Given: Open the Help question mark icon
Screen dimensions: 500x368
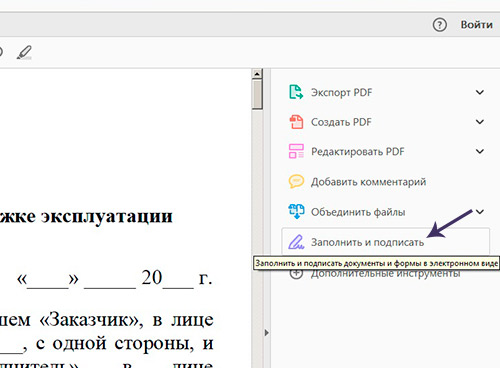Looking at the screenshot, I should coord(439,25).
